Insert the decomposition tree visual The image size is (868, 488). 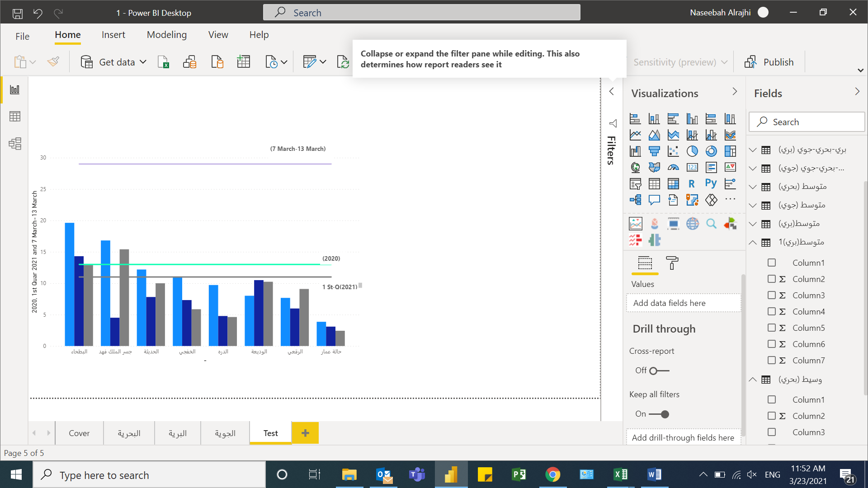pos(635,200)
